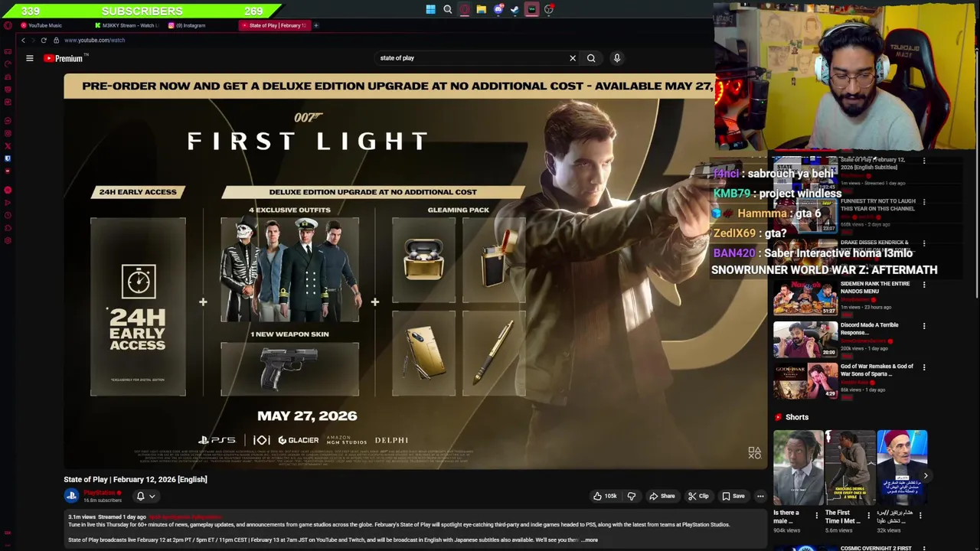Screen dimensions: 980x551
Task: Go back using the browser back arrow
Action: point(23,40)
